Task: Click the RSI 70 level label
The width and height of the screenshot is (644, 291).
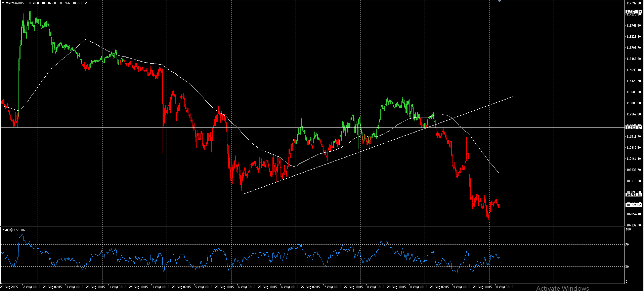Action: tap(627, 245)
